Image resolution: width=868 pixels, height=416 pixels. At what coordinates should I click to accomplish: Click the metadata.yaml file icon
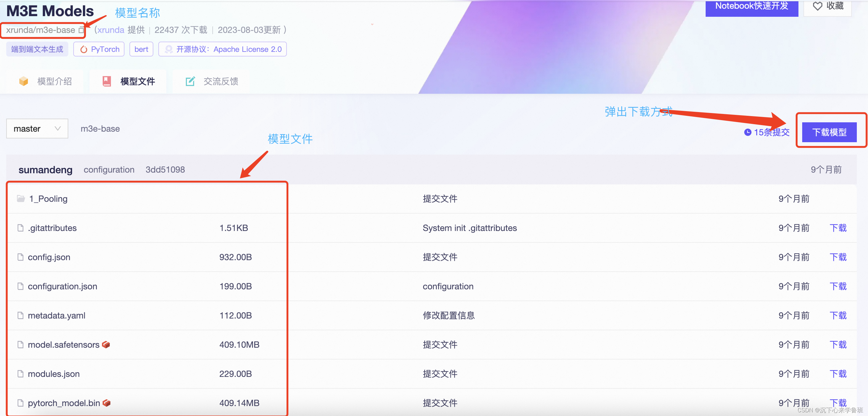tap(20, 315)
